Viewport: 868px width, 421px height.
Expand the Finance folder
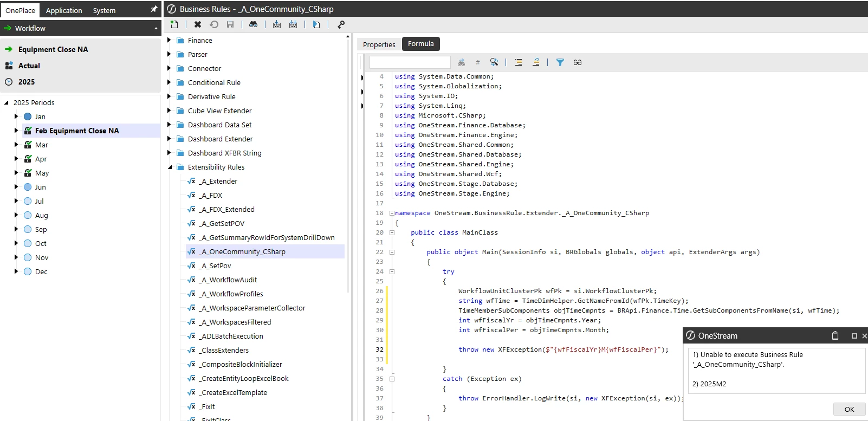pyautogui.click(x=169, y=40)
